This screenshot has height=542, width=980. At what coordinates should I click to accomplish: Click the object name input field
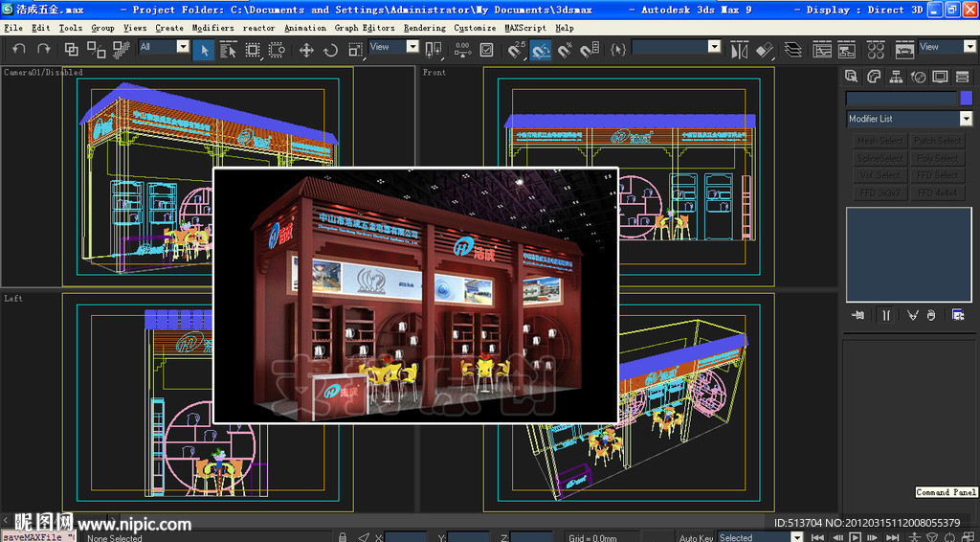pos(902,98)
